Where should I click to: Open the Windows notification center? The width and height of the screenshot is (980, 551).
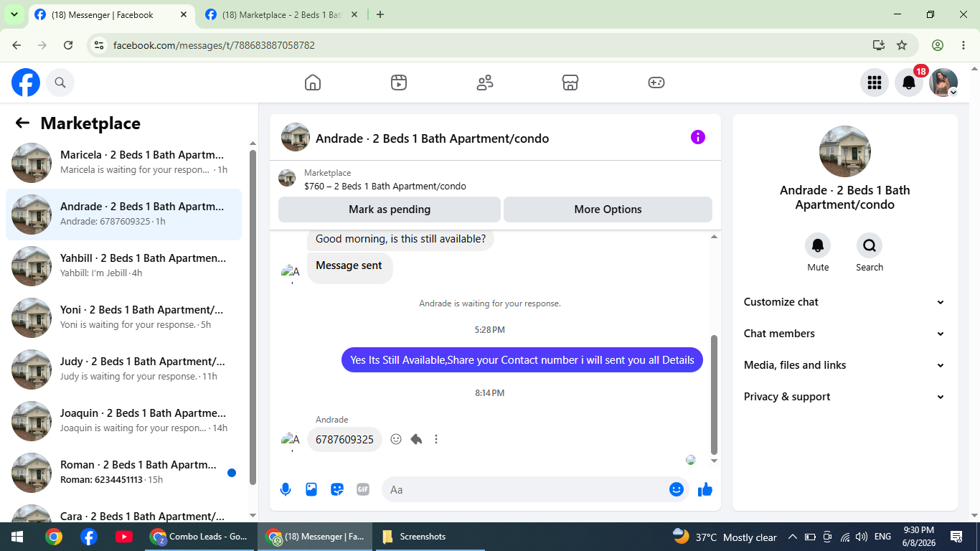pos(956,537)
